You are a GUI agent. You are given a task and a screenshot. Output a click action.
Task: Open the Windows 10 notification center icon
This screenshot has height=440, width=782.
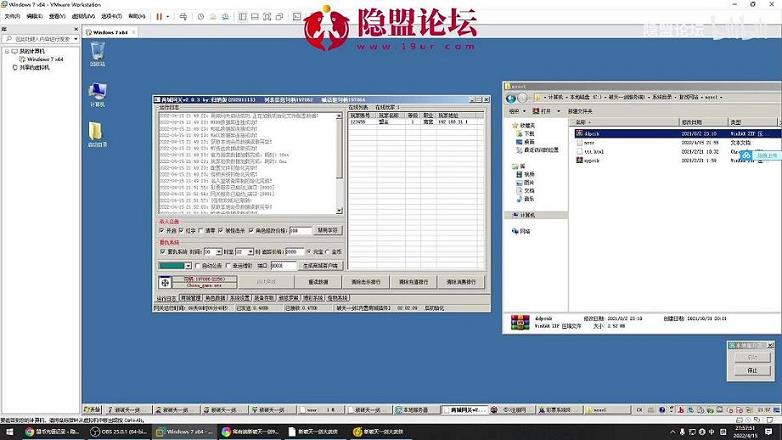[x=769, y=432]
